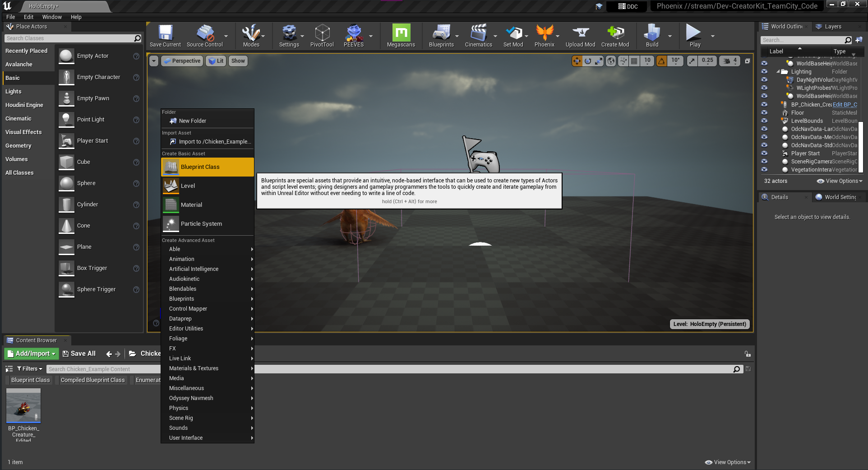Toggle visibility of Floor actor

[x=764, y=113]
